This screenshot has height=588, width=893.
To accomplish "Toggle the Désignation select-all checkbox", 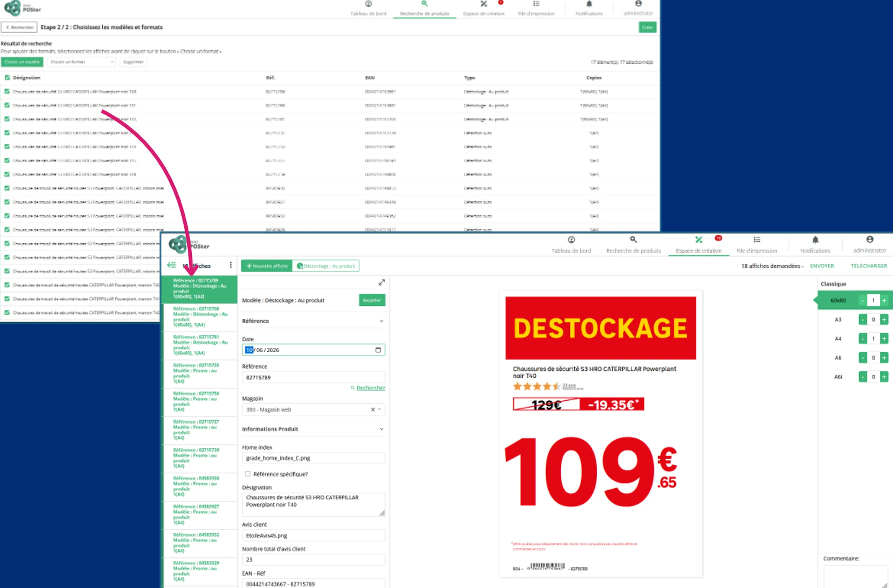I will (7, 78).
